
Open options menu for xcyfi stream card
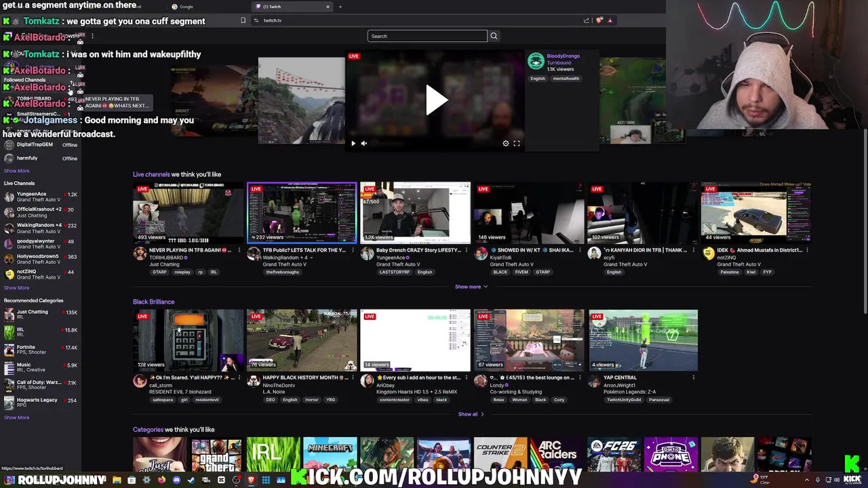coord(694,250)
